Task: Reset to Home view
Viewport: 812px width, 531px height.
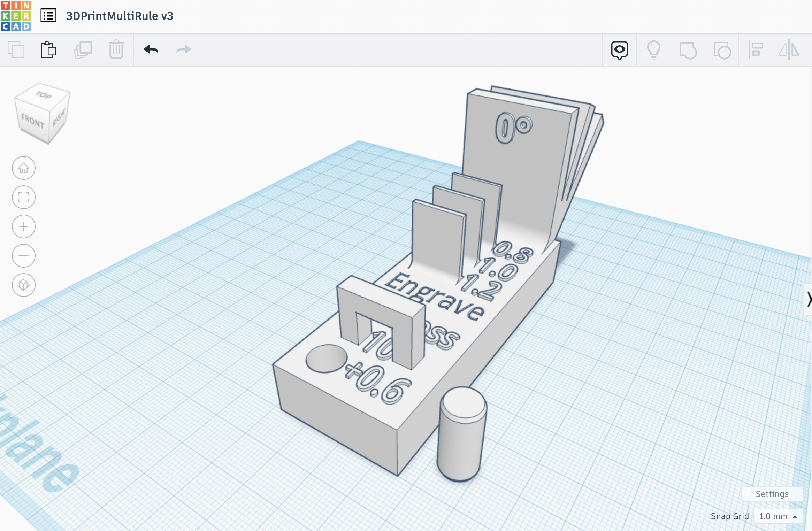Action: click(24, 168)
